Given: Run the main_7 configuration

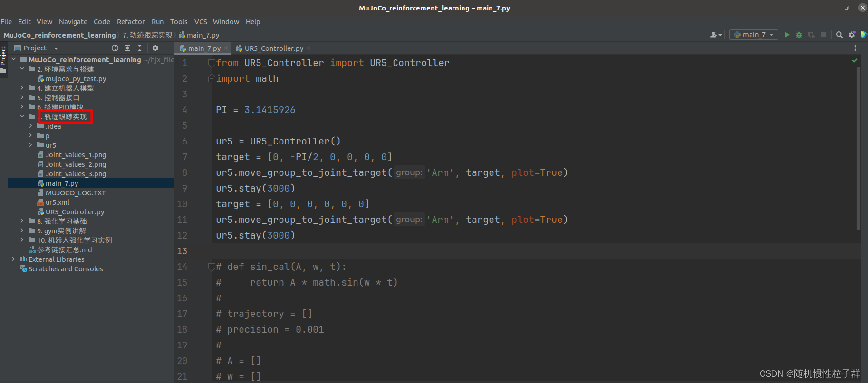Looking at the screenshot, I should [x=787, y=35].
